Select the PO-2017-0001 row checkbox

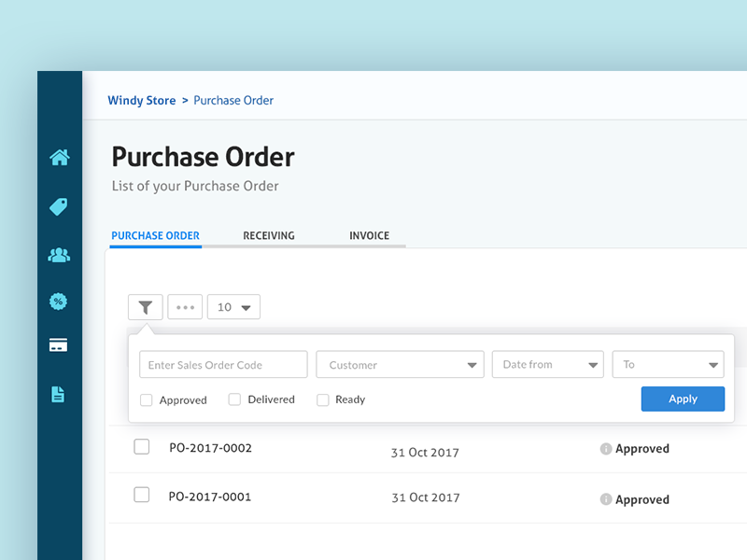142,495
